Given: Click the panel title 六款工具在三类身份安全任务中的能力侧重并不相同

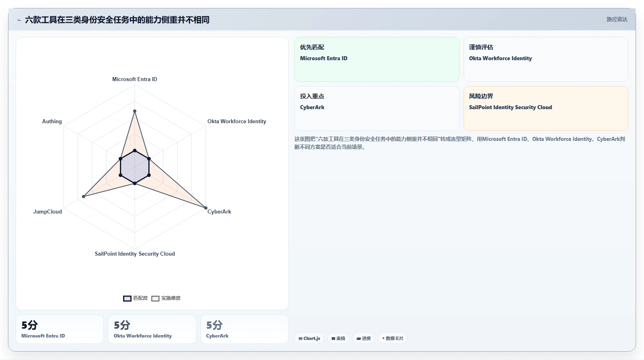Looking at the screenshot, I should point(117,20).
